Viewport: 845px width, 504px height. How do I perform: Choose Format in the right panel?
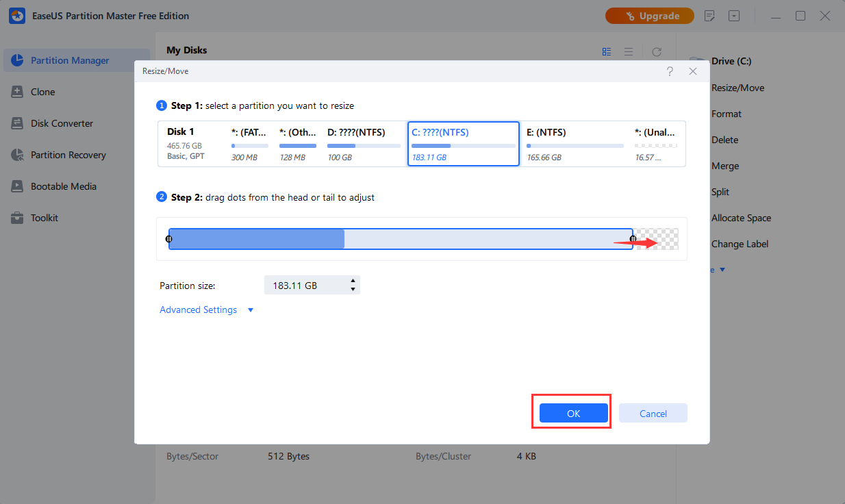(727, 114)
